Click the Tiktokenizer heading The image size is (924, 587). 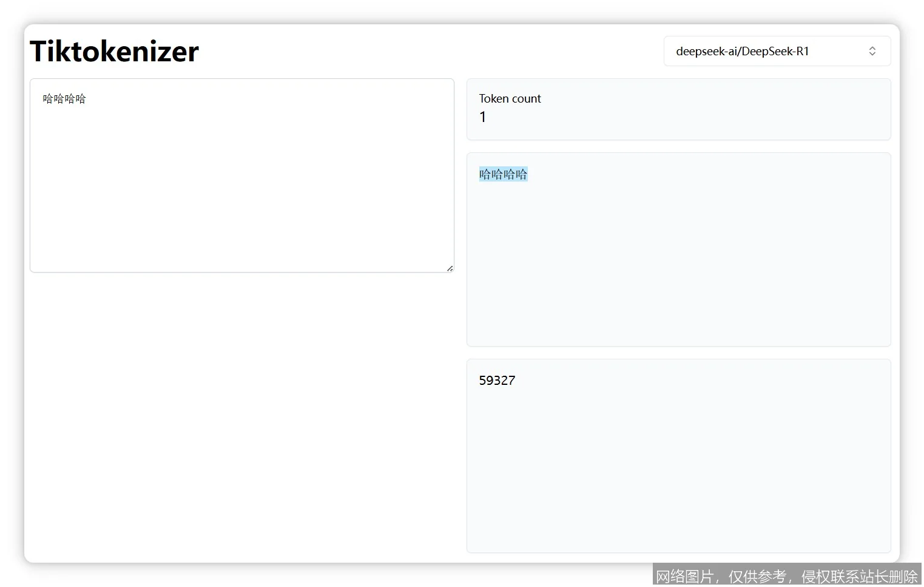(114, 51)
